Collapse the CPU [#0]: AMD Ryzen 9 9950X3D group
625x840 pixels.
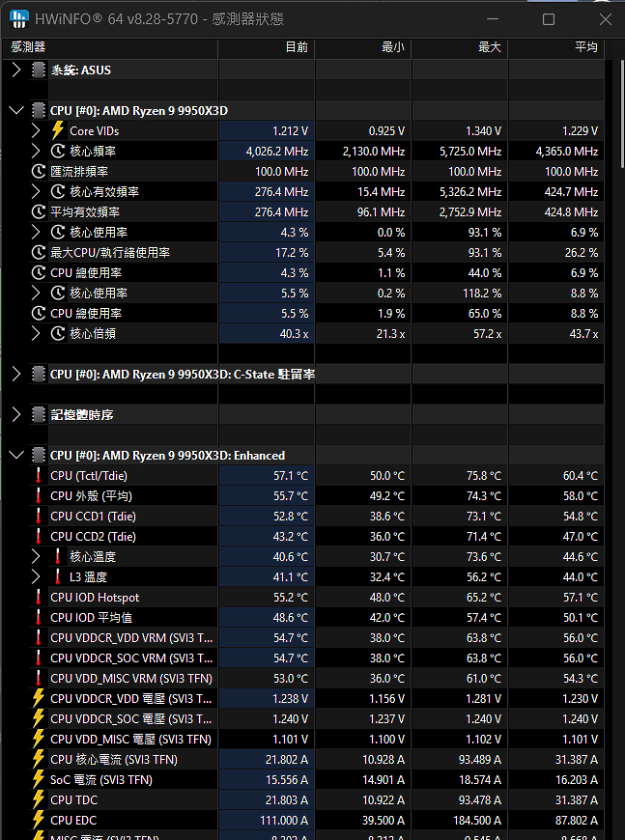16,111
